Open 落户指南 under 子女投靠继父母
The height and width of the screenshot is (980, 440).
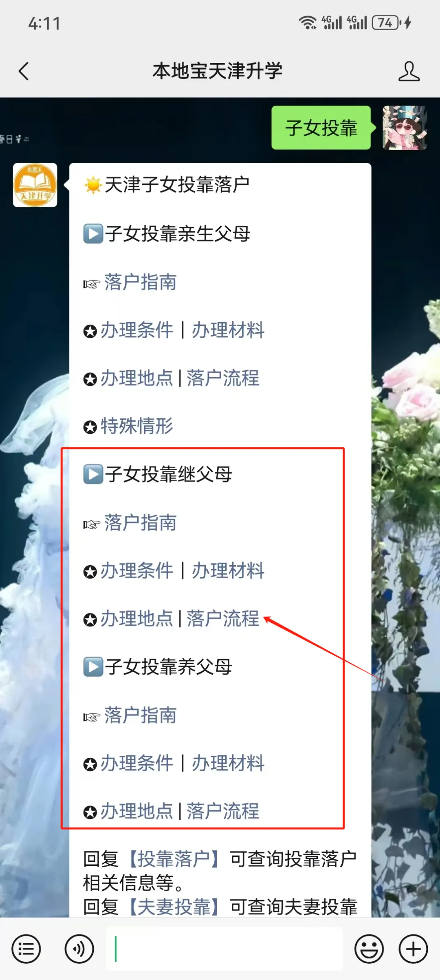point(140,523)
